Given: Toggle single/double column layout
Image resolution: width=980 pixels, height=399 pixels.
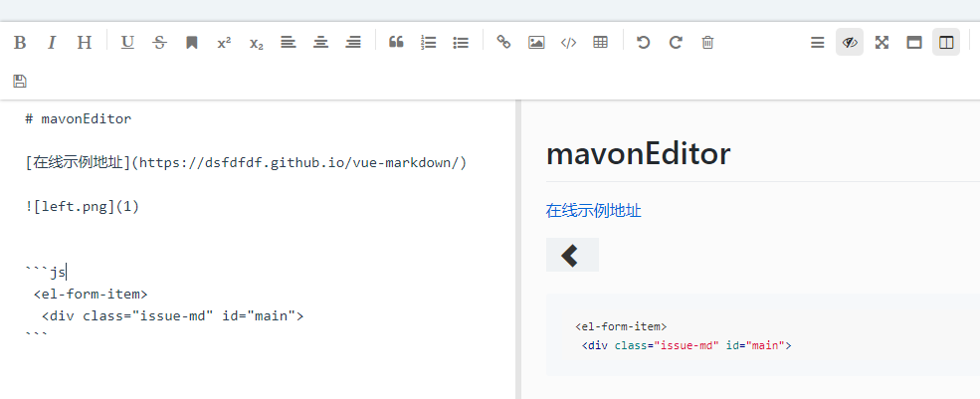Looking at the screenshot, I should point(946,42).
